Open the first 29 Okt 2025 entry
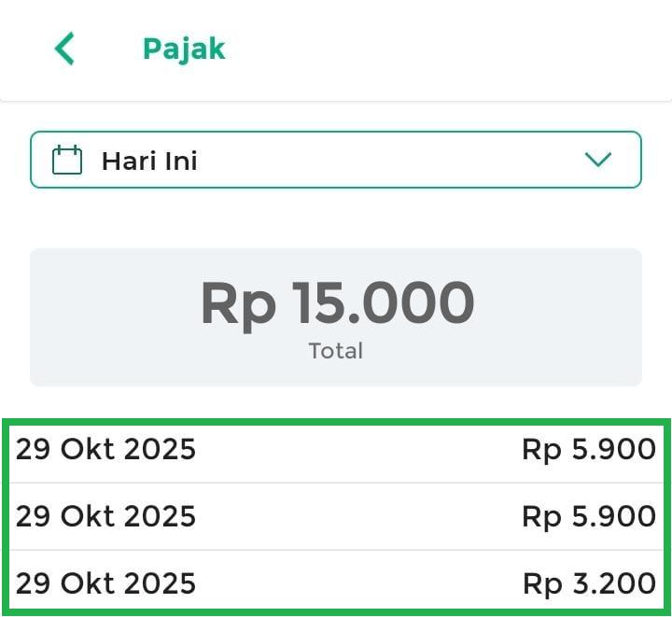This screenshot has height=617, width=672. (x=106, y=449)
